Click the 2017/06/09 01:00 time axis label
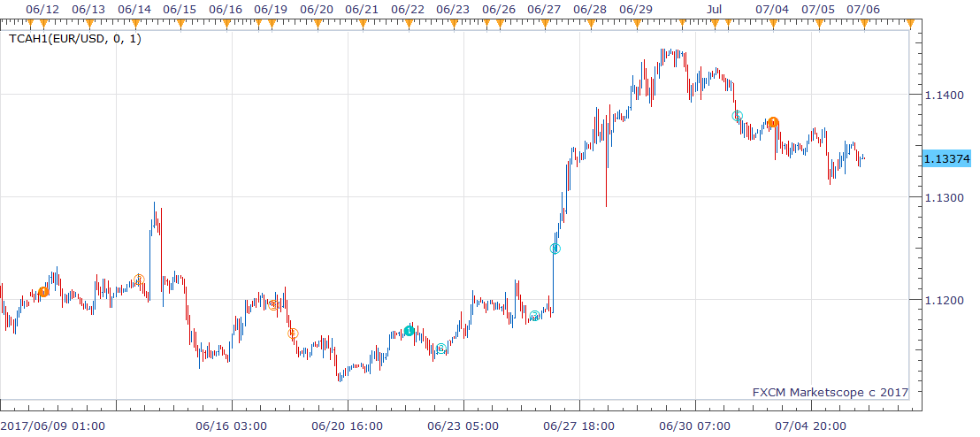 pyautogui.click(x=52, y=426)
